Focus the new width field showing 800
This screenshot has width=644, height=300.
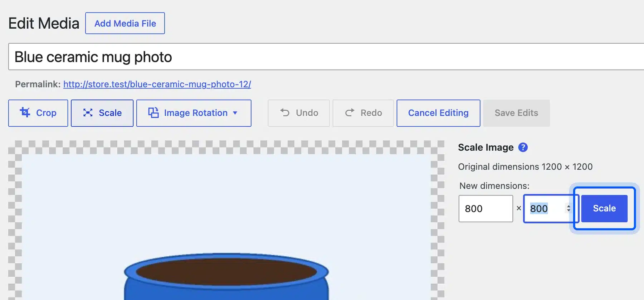pos(486,208)
